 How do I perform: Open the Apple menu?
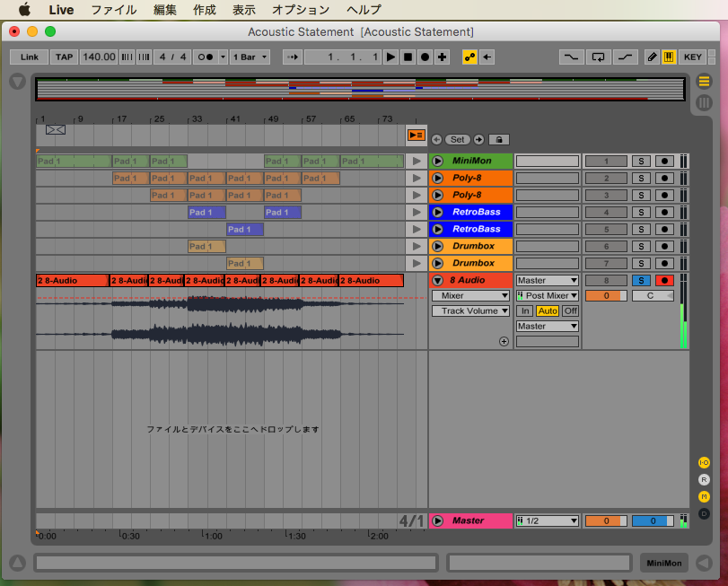pyautogui.click(x=24, y=9)
